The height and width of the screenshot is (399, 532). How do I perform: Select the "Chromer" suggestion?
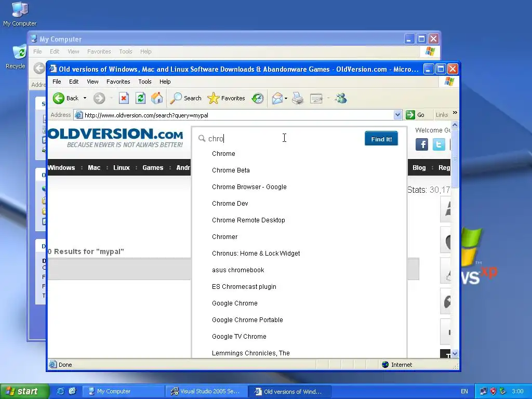point(224,237)
